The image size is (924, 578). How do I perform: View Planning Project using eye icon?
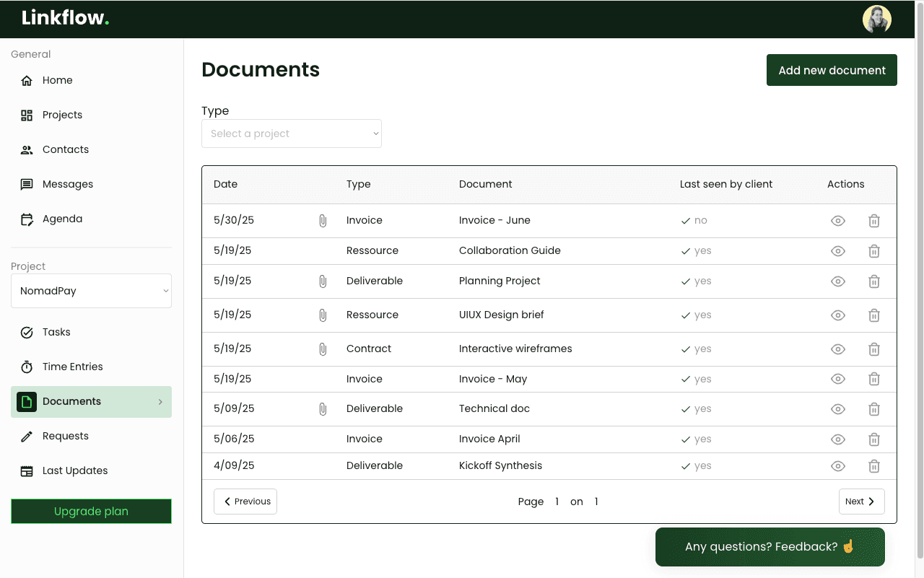(x=837, y=281)
